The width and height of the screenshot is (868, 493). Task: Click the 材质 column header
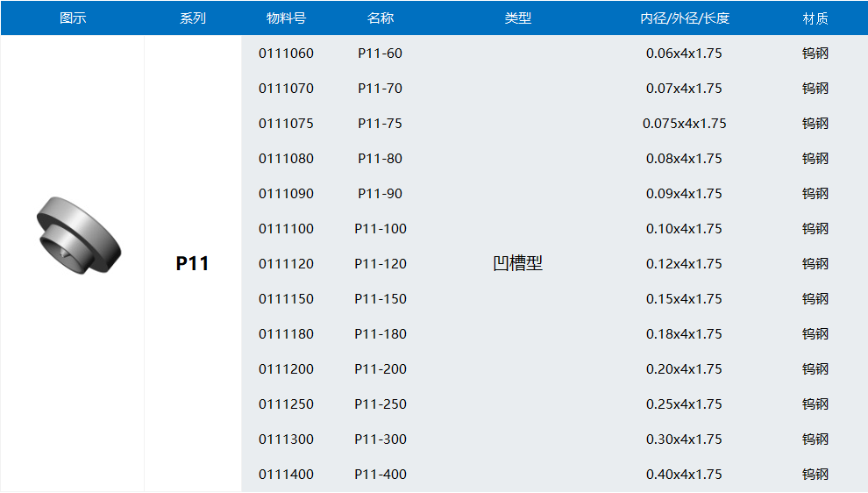click(815, 18)
